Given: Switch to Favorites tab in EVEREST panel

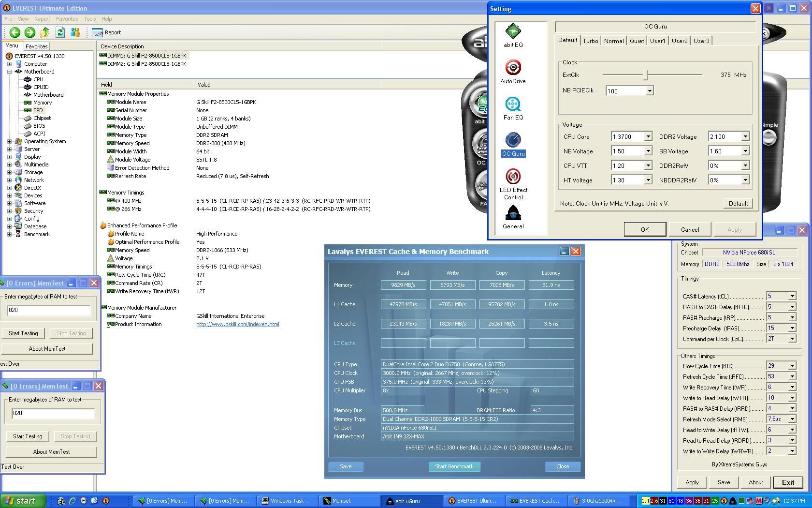Looking at the screenshot, I should pos(36,46).
